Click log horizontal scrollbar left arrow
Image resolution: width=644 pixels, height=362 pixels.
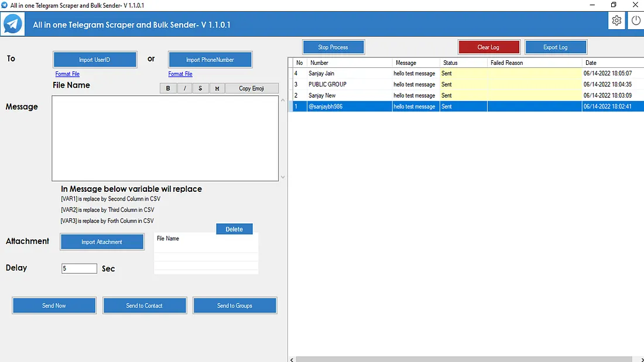tap(292, 360)
